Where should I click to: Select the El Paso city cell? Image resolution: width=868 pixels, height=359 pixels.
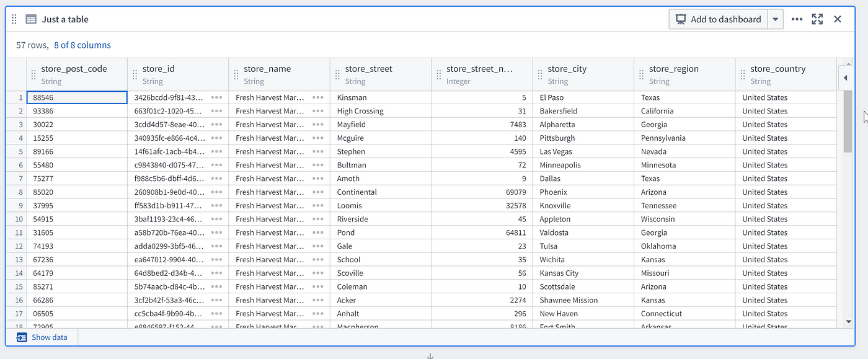point(583,97)
